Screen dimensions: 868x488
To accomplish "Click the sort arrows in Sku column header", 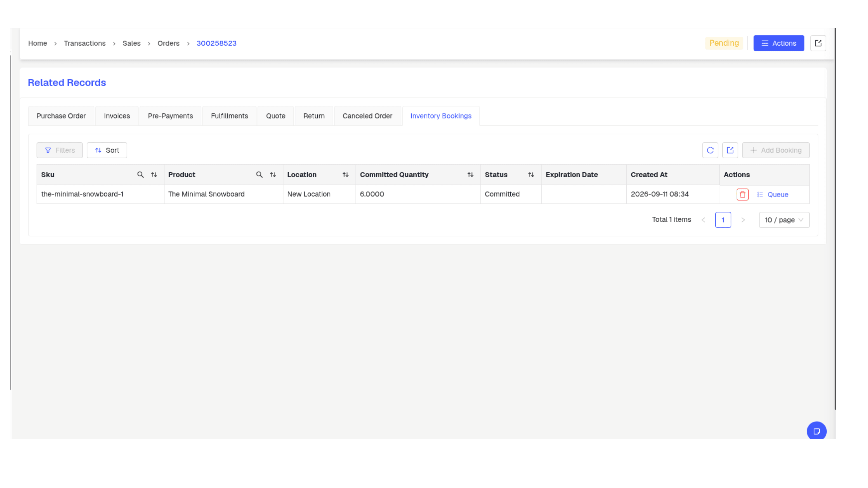I will (154, 174).
